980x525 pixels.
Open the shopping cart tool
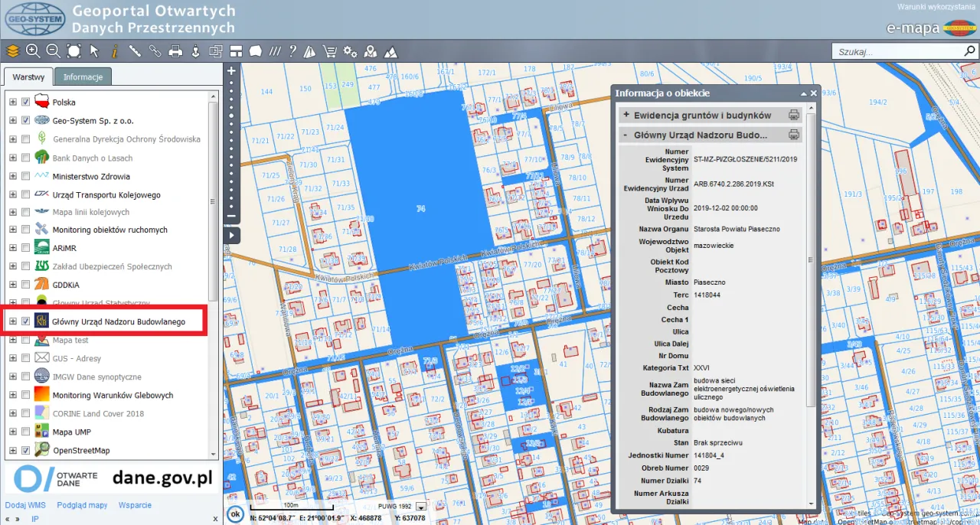[330, 51]
